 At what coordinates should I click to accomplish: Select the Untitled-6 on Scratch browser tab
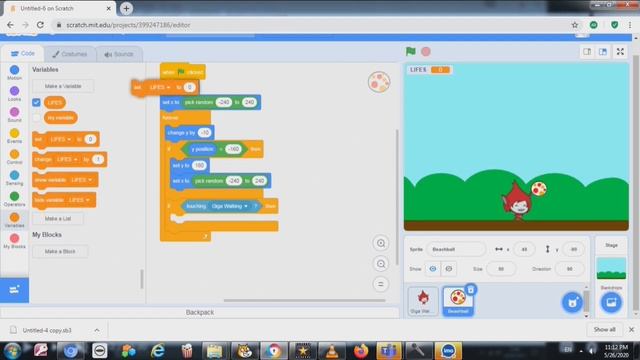coord(60,8)
